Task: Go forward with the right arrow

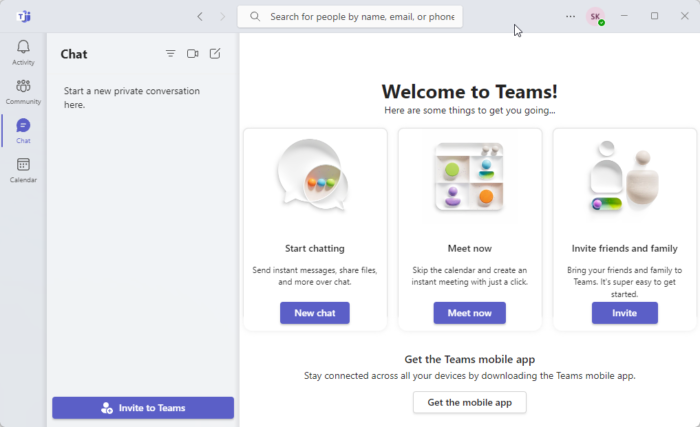Action: (x=222, y=16)
